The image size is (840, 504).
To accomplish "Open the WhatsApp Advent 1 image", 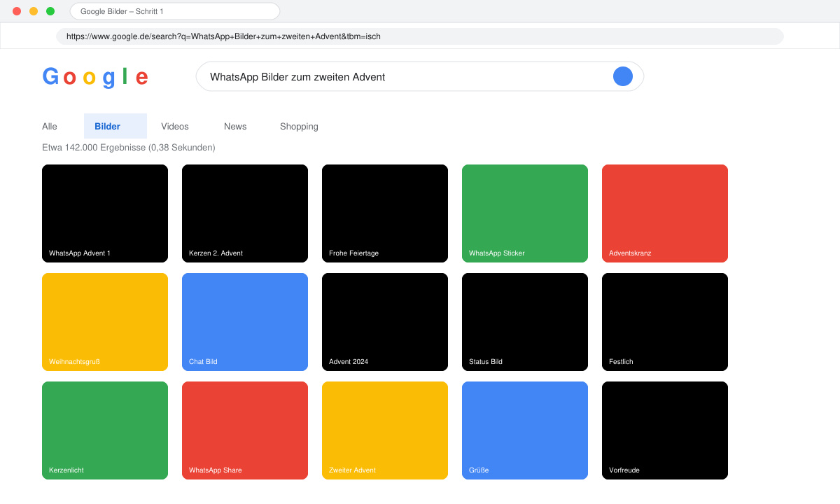I will (x=105, y=213).
